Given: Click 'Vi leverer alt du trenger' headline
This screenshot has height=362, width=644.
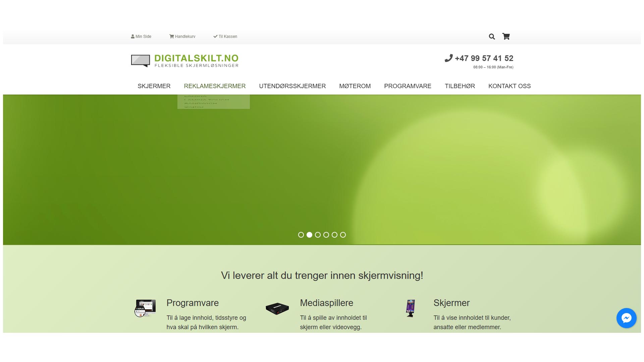Looking at the screenshot, I should 322,276.
